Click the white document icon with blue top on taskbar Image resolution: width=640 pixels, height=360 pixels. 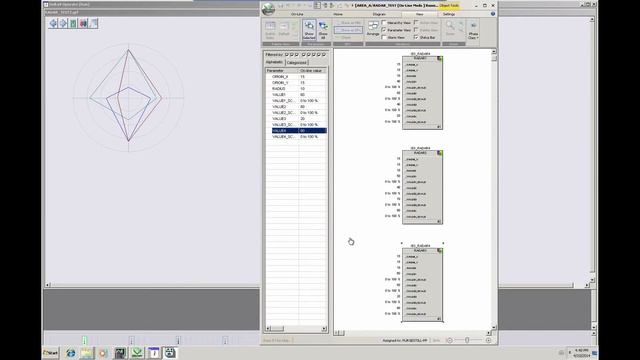153,353
